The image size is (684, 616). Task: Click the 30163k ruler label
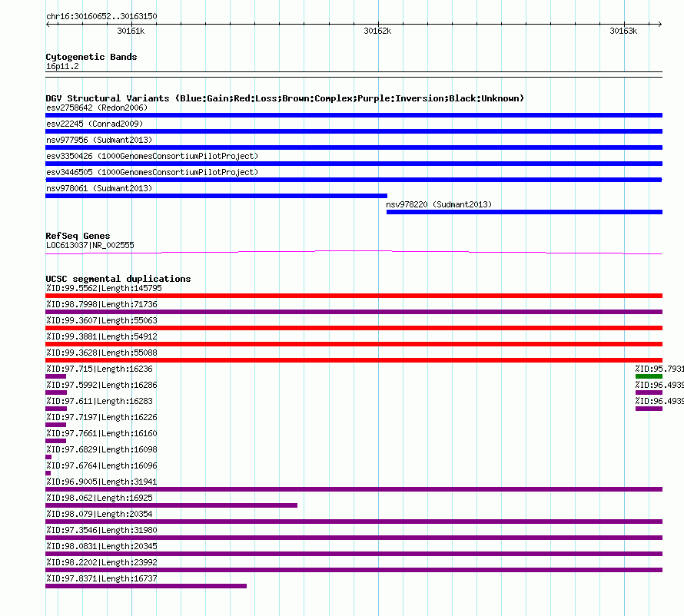pyautogui.click(x=623, y=31)
